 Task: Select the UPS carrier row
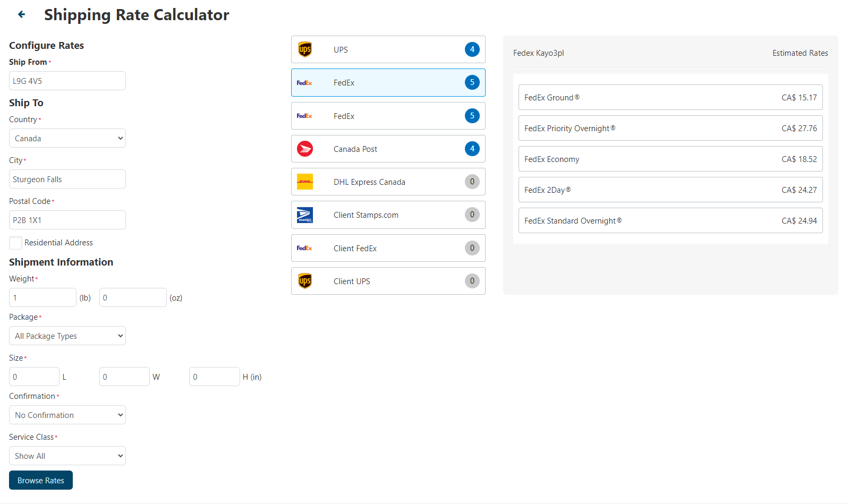point(388,49)
